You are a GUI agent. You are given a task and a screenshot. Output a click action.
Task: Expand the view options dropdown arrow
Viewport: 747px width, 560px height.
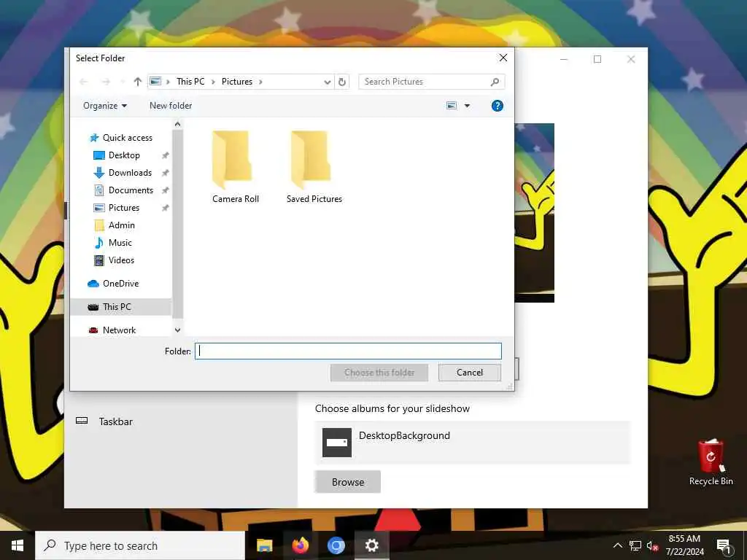tap(468, 106)
